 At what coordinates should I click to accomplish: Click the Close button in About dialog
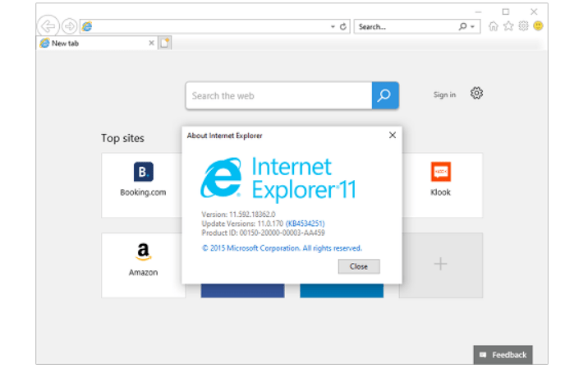pyautogui.click(x=359, y=266)
